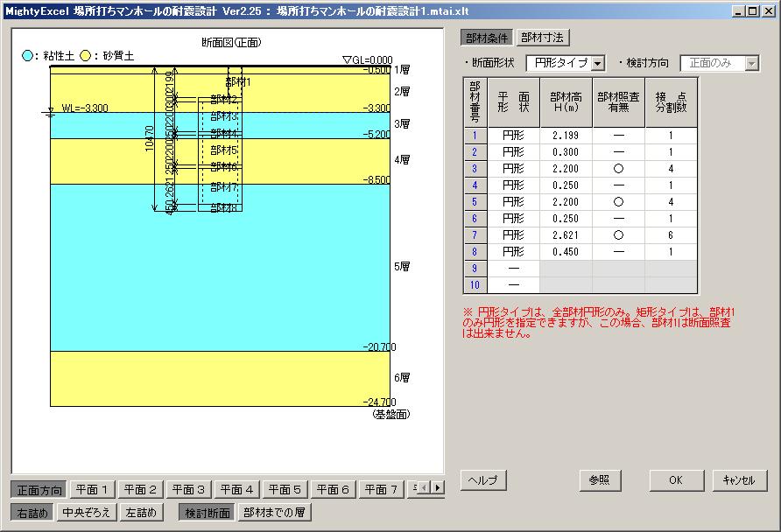Select row header for member number 6
This screenshot has height=532, width=781.
tap(475, 219)
